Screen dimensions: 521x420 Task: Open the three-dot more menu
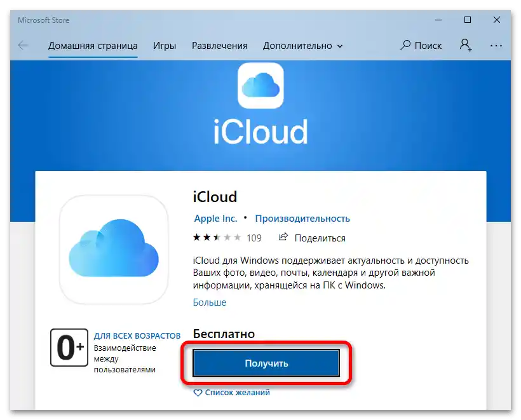[x=496, y=46]
